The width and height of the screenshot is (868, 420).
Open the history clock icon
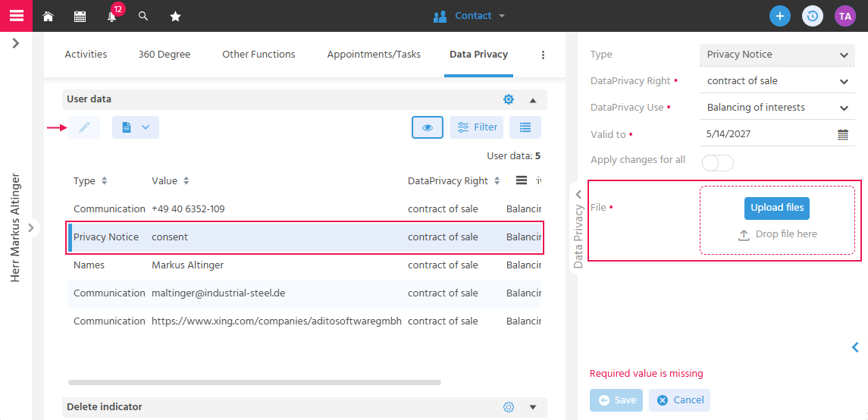812,16
